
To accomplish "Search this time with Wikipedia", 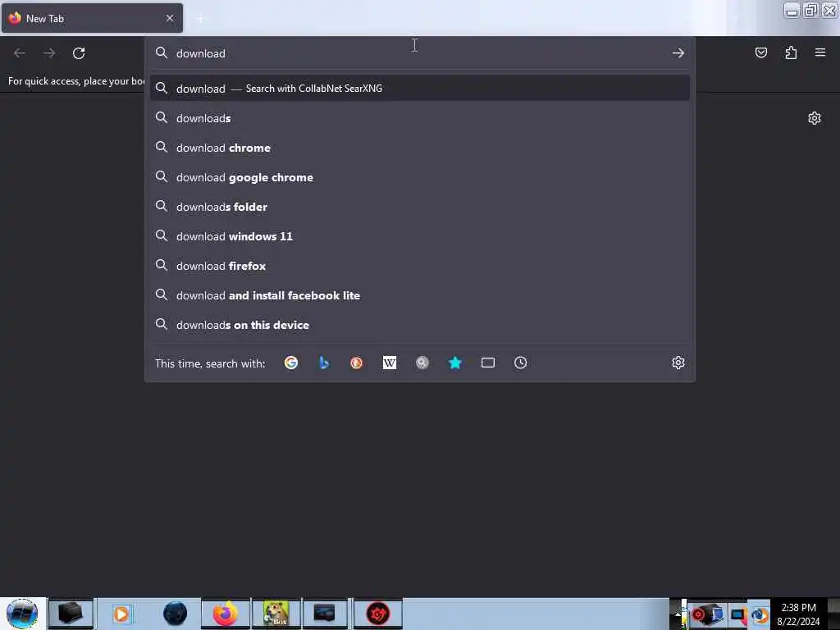I will tap(390, 363).
